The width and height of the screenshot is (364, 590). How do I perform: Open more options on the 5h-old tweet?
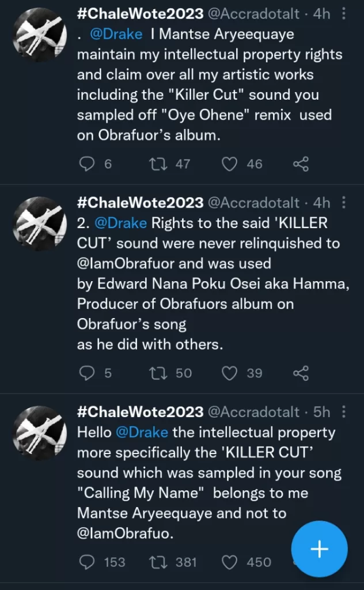344,412
